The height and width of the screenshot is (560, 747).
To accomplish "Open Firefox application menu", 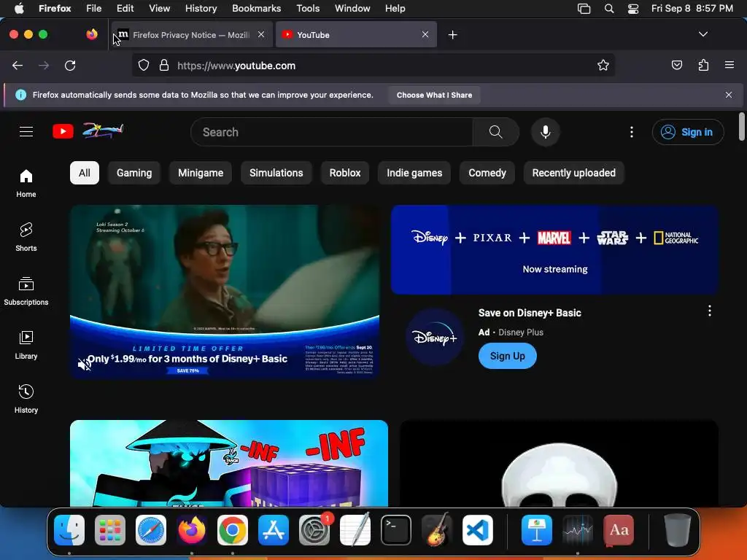I will pos(729,65).
